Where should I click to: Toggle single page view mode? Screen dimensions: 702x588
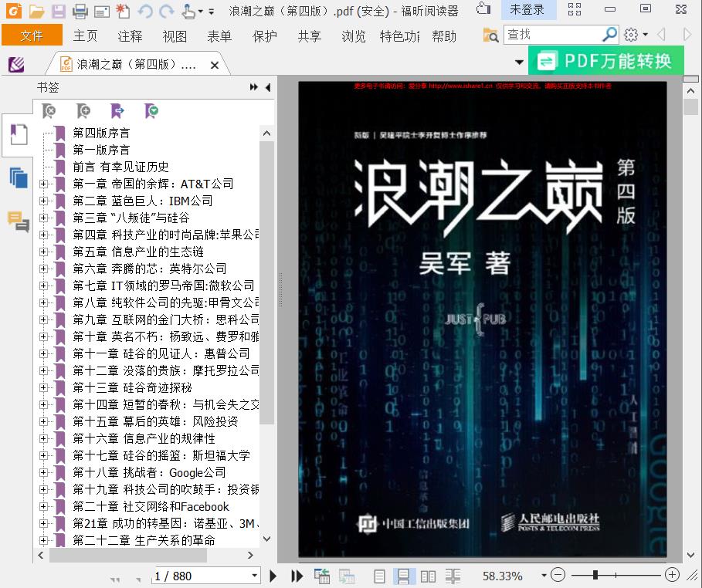point(380,576)
